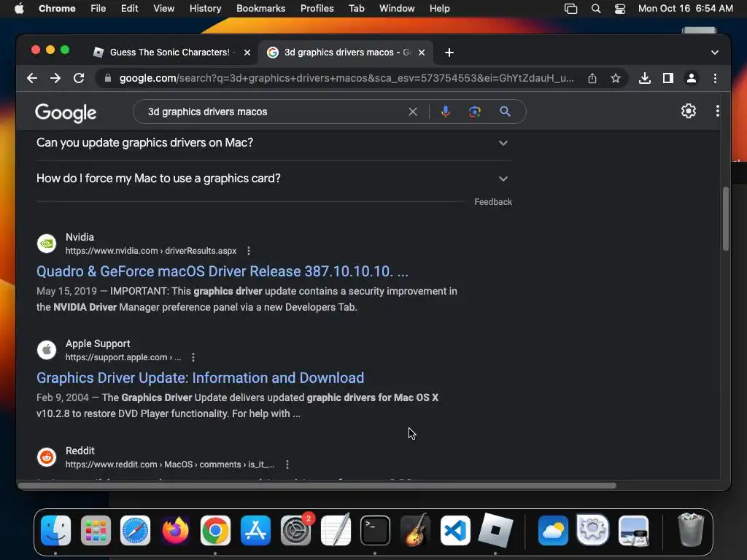Focus the Chrome address bar
The image size is (747, 560).
click(x=345, y=78)
